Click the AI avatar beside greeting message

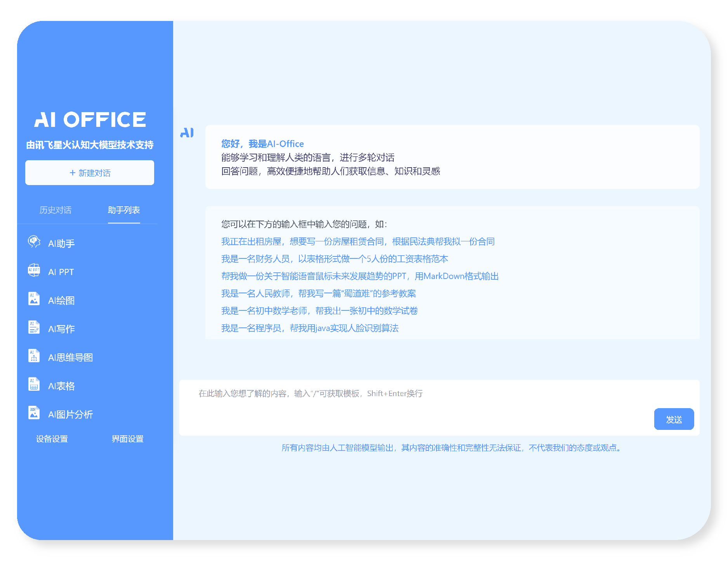point(187,133)
